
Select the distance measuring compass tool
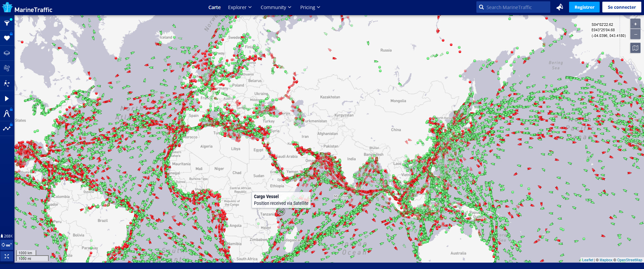7,114
